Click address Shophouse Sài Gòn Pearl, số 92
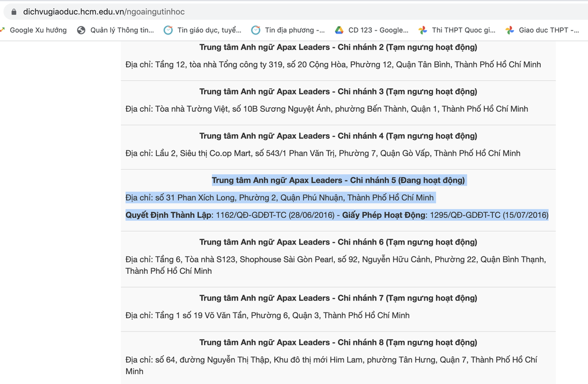 coord(336,265)
